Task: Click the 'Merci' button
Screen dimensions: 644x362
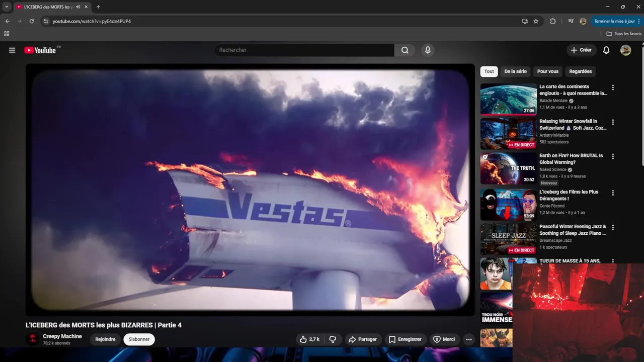Action: tap(444, 339)
